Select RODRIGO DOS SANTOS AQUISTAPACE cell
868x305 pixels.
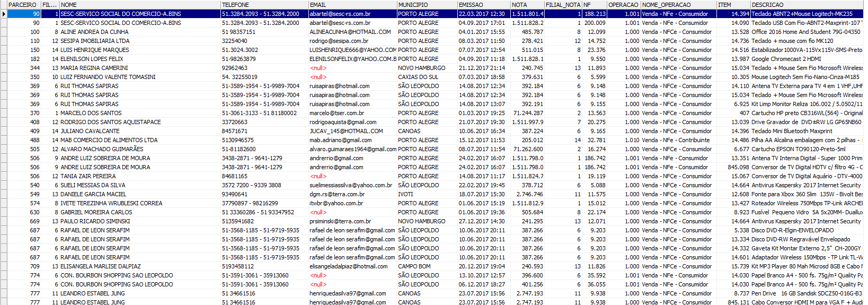[140, 122]
